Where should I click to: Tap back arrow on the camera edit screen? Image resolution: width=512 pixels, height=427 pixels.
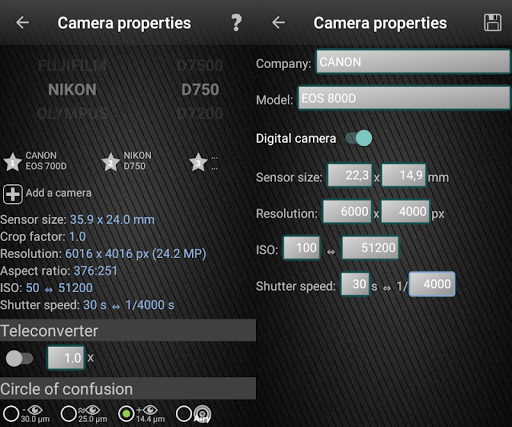point(279,23)
